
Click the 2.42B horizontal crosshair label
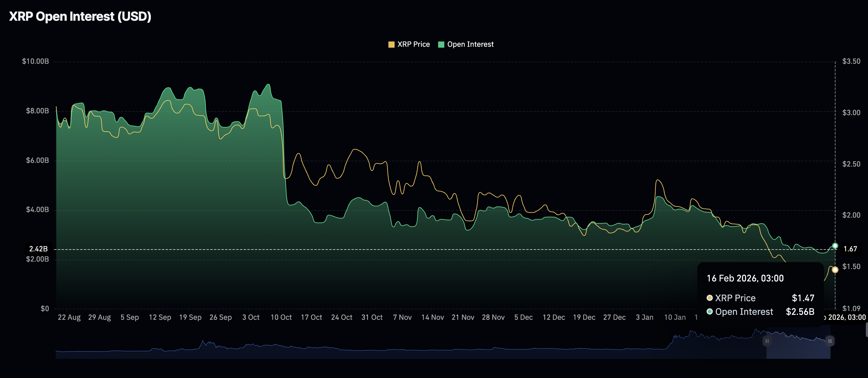[x=38, y=249]
